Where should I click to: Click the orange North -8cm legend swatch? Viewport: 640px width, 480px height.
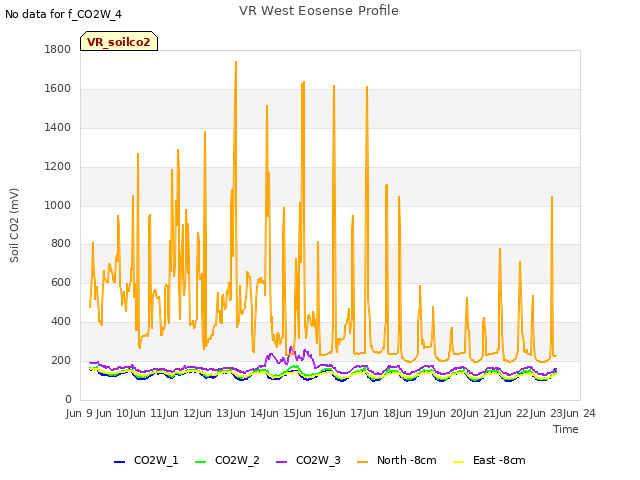pyautogui.click(x=362, y=462)
